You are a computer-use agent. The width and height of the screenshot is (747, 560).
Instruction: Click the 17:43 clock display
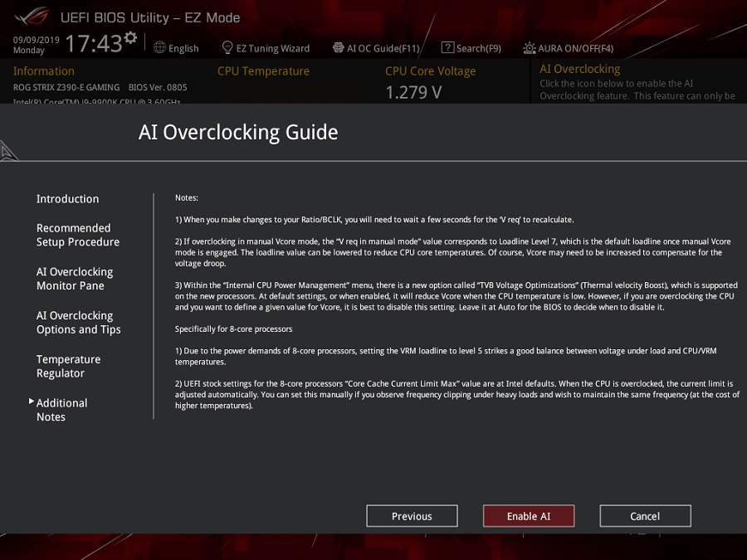click(94, 43)
